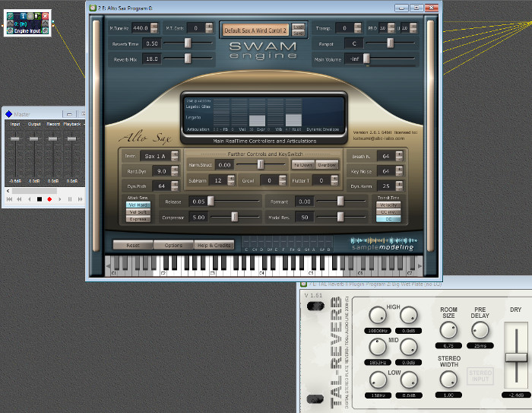Click the preset Save button
Viewport: 532px width, 413px height.
(298, 33)
